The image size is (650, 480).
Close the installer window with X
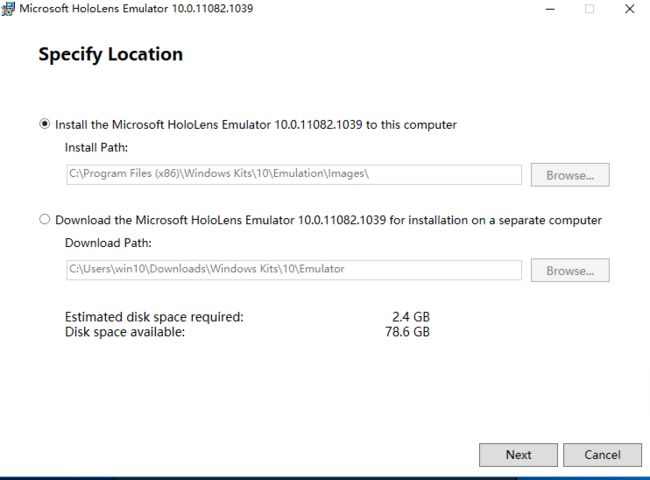pos(629,9)
